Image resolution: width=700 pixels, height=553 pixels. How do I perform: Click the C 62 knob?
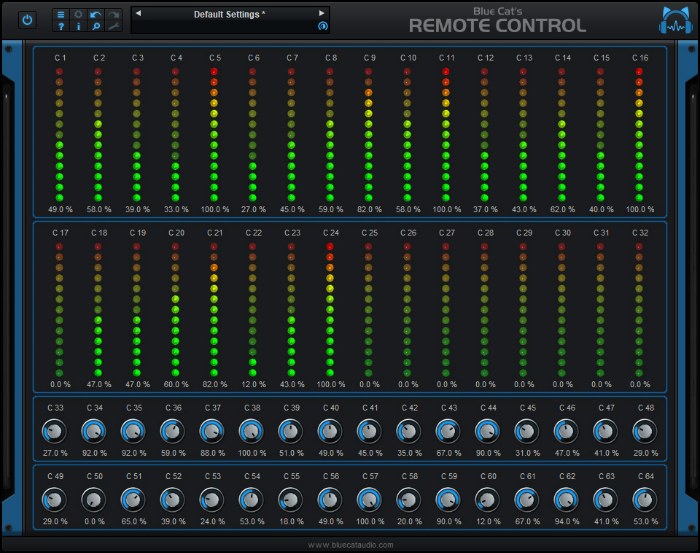coord(566,500)
